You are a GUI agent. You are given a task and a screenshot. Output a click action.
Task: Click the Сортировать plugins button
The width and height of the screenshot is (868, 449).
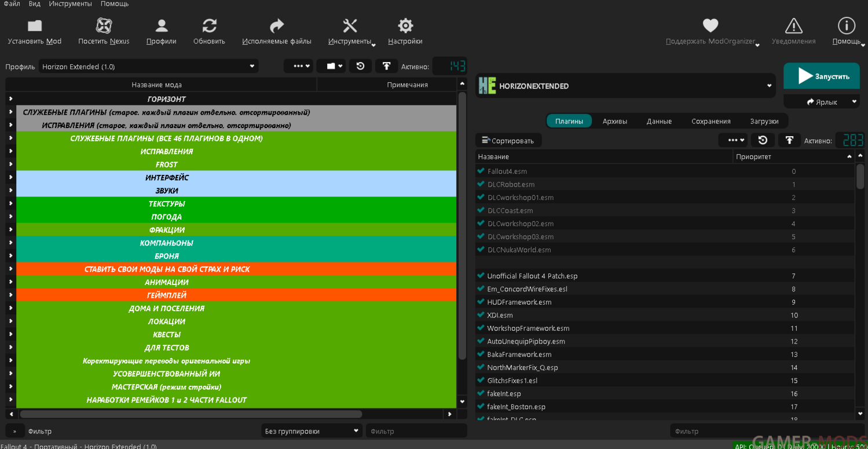click(x=508, y=141)
